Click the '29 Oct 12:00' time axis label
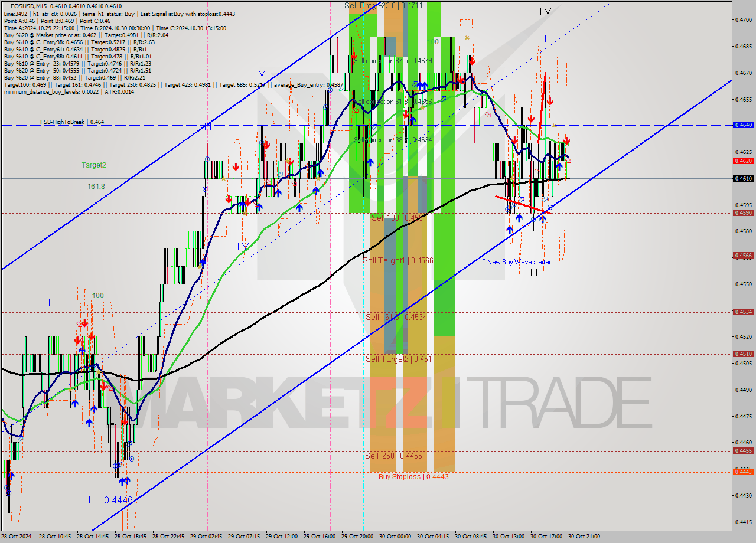The image size is (756, 543). click(281, 537)
